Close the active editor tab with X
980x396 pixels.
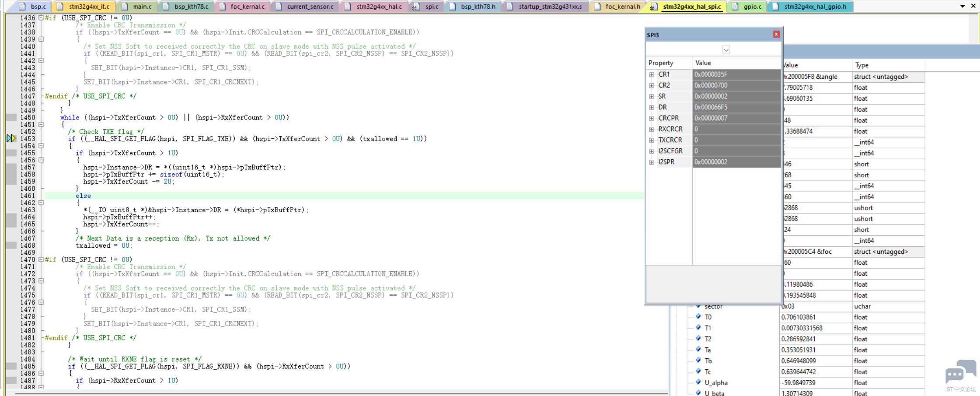coord(973,6)
